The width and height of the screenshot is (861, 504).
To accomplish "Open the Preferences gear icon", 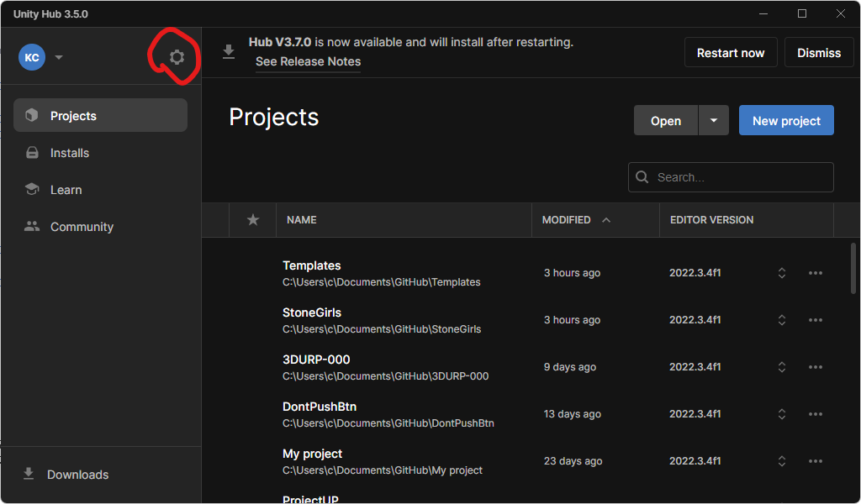I will (177, 57).
